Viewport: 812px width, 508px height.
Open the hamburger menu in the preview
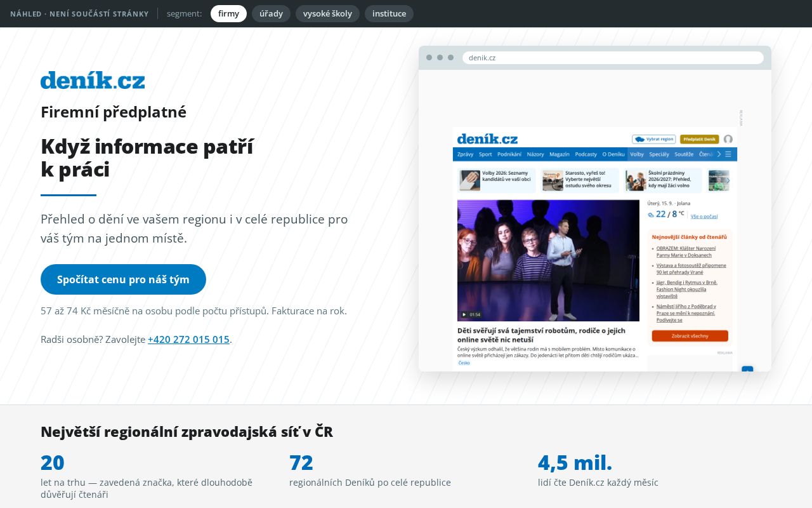pyautogui.click(x=728, y=154)
